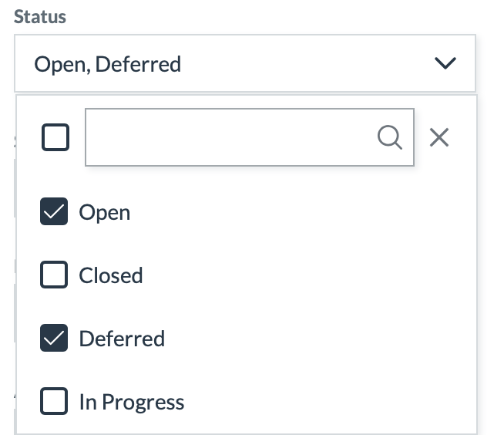Uncheck the Open status checkbox
This screenshot has height=435, width=504.
point(54,212)
